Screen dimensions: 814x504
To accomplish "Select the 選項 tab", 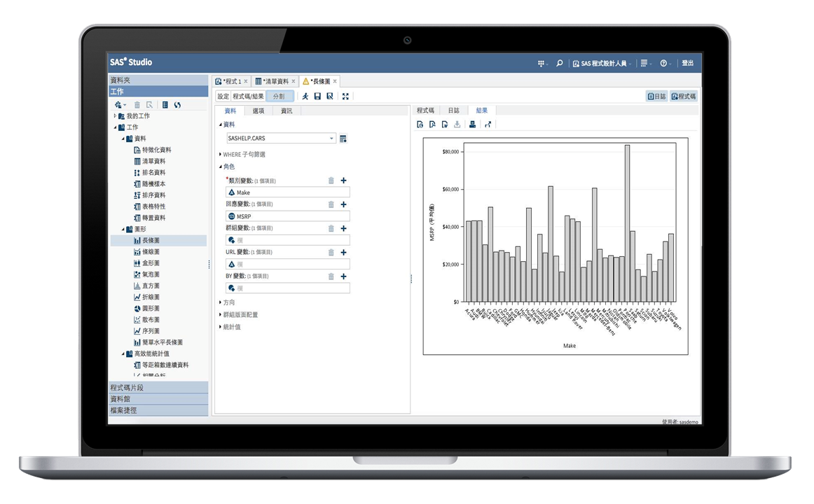I will point(258,111).
